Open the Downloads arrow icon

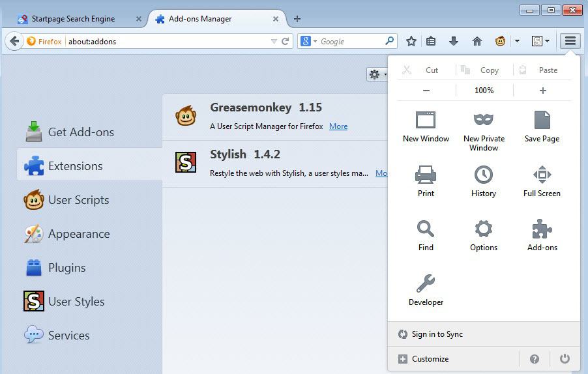click(454, 41)
